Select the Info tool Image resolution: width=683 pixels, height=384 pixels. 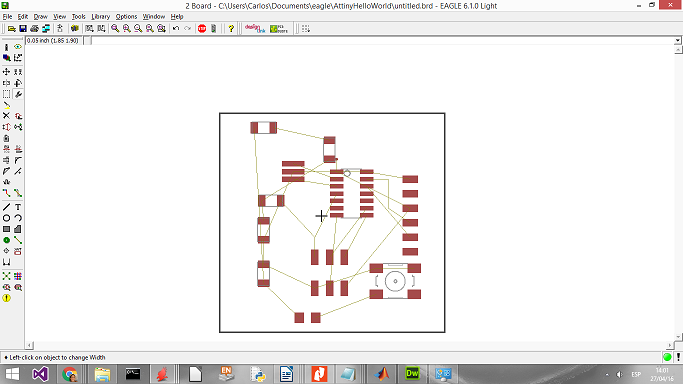(x=7, y=47)
